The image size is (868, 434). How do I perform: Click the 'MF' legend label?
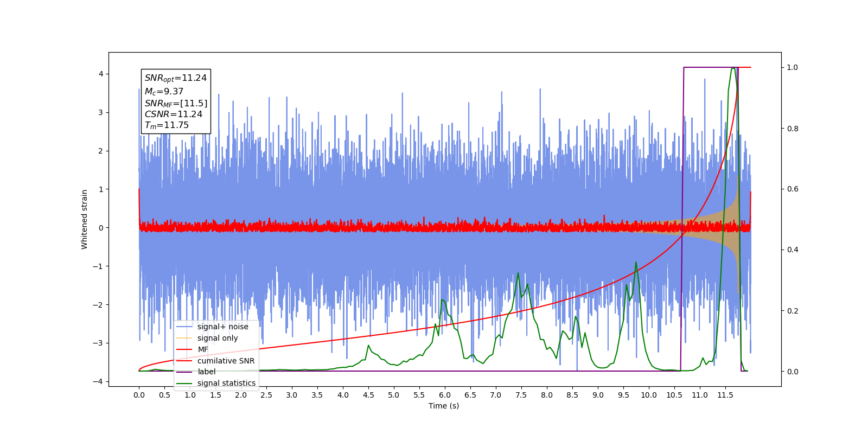point(203,349)
